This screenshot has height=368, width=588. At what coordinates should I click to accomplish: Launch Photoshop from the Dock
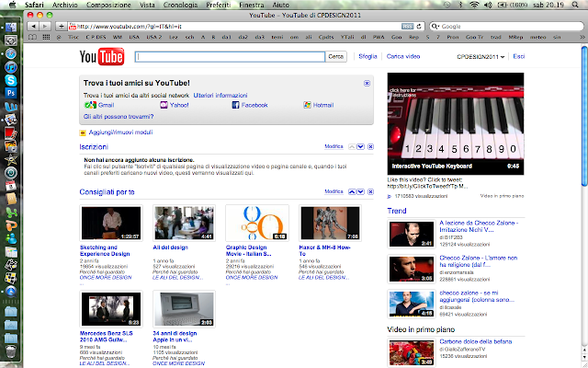point(11,93)
